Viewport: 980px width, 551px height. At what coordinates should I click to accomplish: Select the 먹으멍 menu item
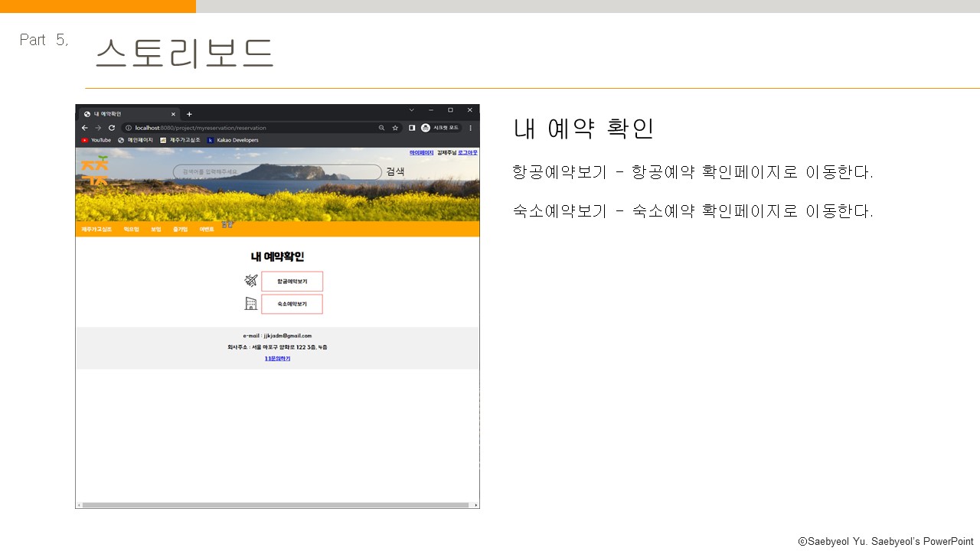pos(131,229)
